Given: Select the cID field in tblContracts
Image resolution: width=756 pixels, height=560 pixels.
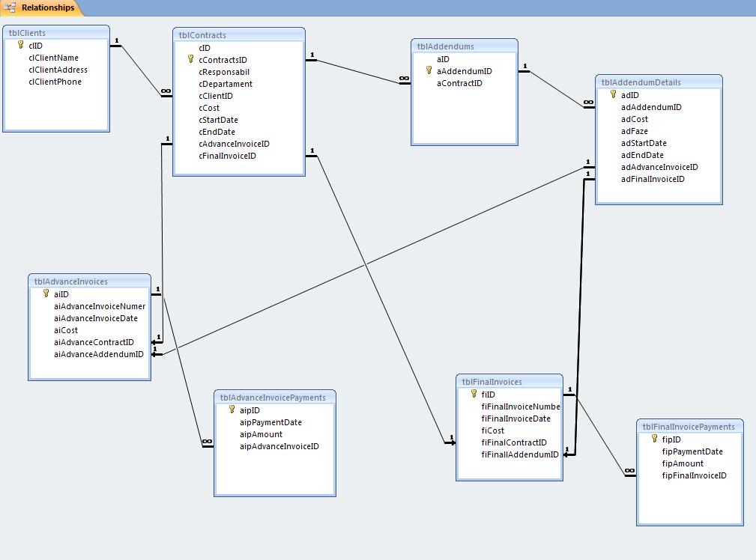Looking at the screenshot, I should [x=205, y=48].
